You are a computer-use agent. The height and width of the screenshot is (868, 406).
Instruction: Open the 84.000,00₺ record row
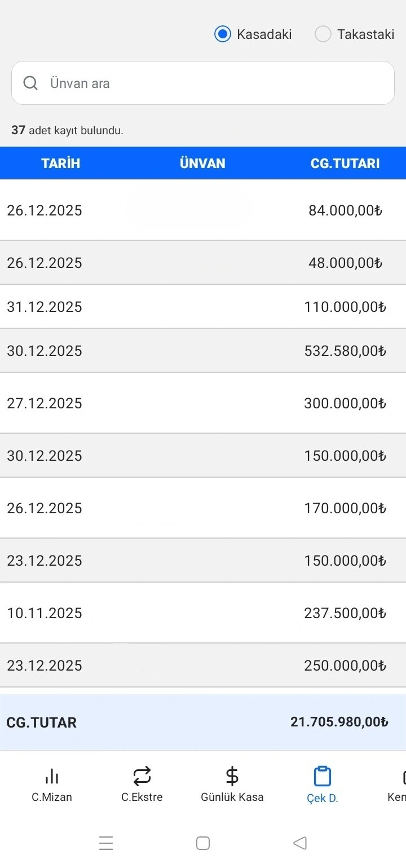point(203,210)
